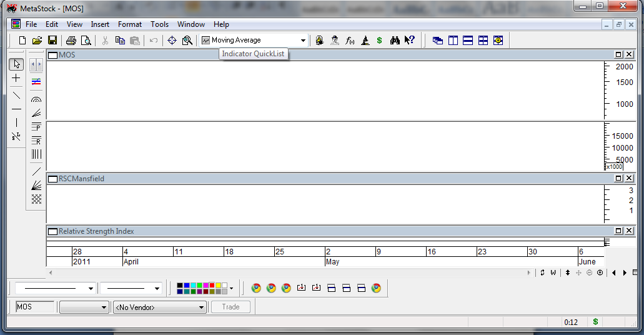The image size is (644, 335).
Task: Click the green dollar sign toolbar icon
Action: click(380, 40)
